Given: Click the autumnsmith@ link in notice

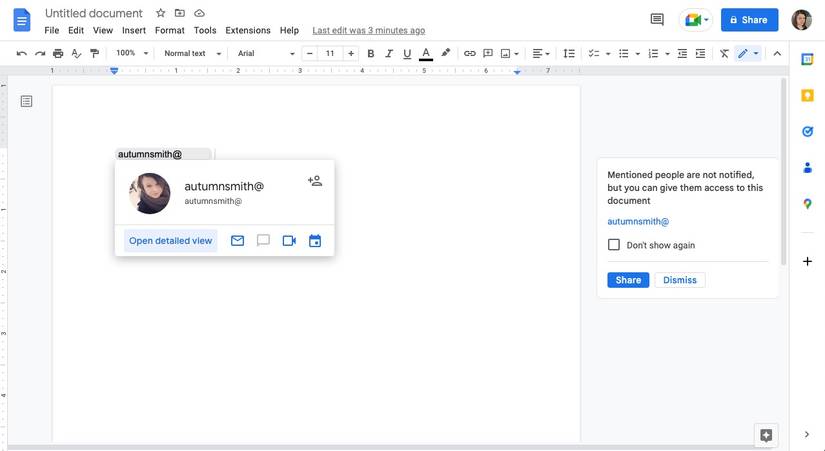Looking at the screenshot, I should 638,222.
